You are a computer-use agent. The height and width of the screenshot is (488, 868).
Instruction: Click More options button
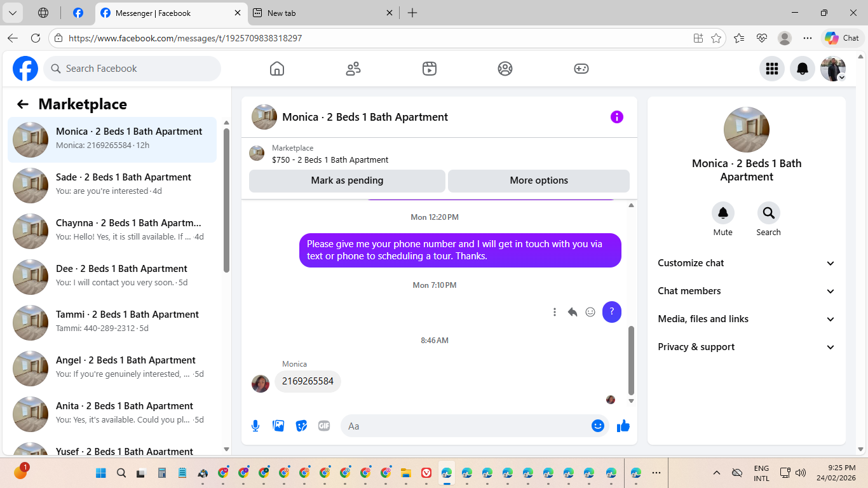click(x=539, y=180)
